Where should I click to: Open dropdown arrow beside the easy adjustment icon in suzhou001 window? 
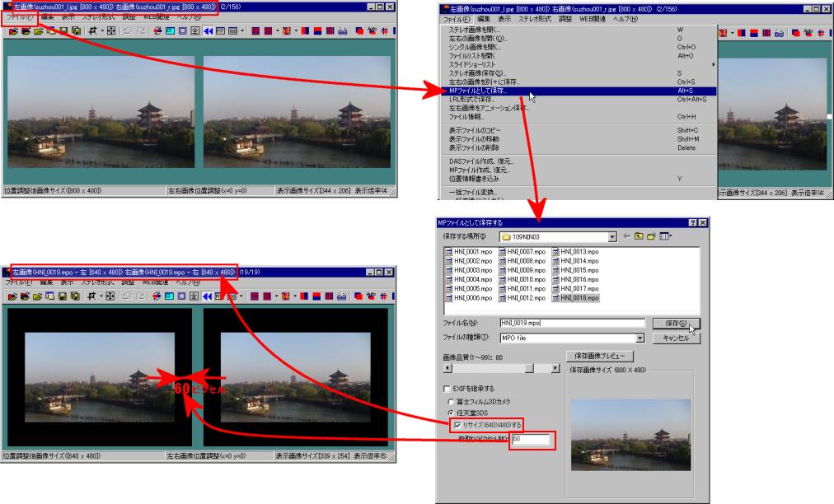(x=102, y=30)
